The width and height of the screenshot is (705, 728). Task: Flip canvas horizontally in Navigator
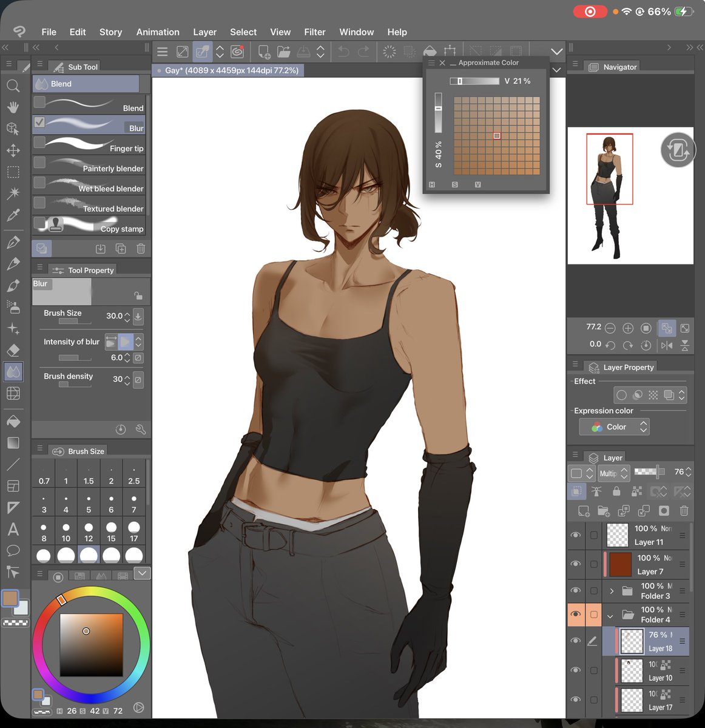pos(667,345)
